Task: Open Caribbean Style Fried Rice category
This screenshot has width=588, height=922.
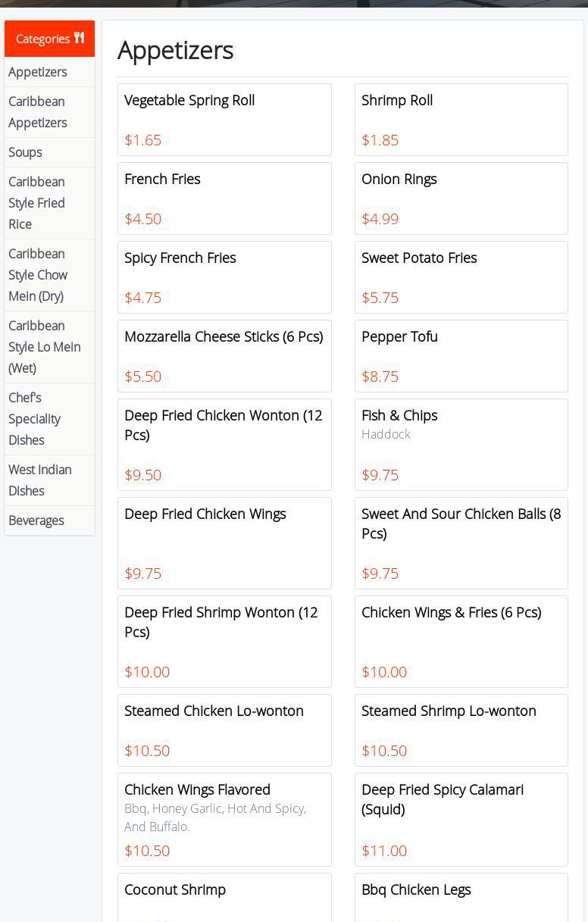Action: click(36, 203)
